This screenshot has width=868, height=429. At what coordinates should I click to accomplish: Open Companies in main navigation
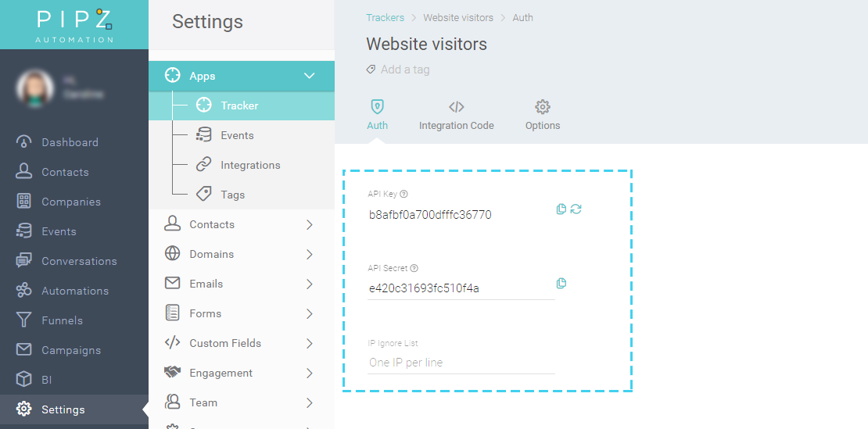(x=71, y=202)
